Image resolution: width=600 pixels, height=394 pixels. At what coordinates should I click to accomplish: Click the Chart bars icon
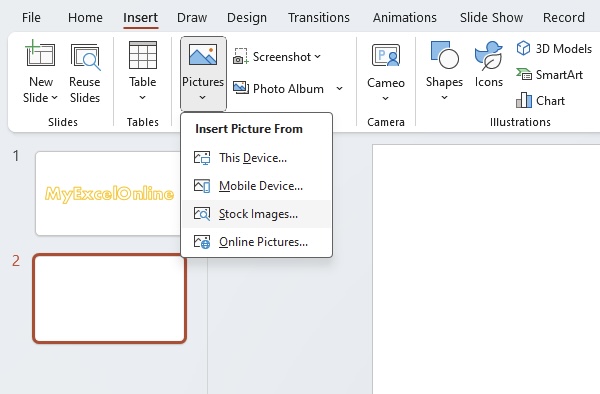click(523, 100)
